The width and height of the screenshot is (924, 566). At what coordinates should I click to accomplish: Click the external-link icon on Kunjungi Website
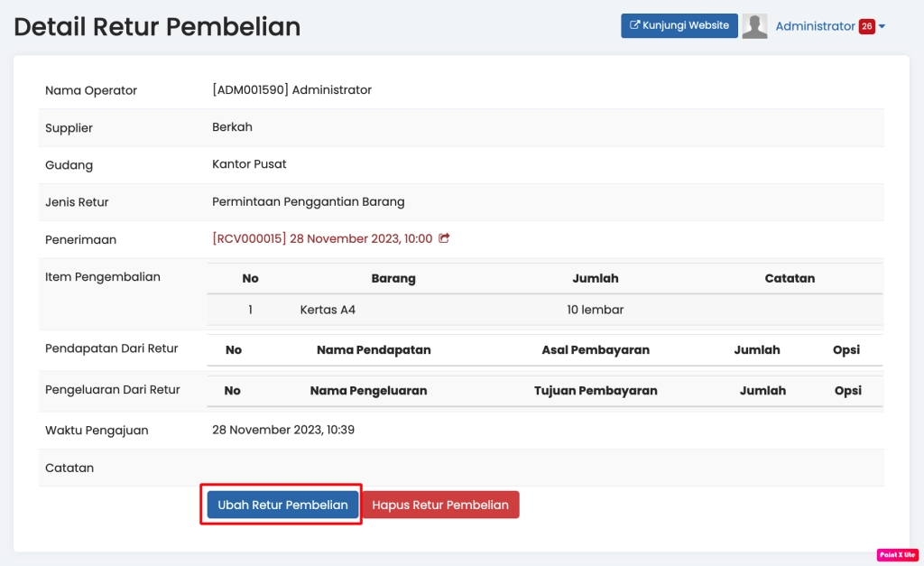click(x=637, y=25)
